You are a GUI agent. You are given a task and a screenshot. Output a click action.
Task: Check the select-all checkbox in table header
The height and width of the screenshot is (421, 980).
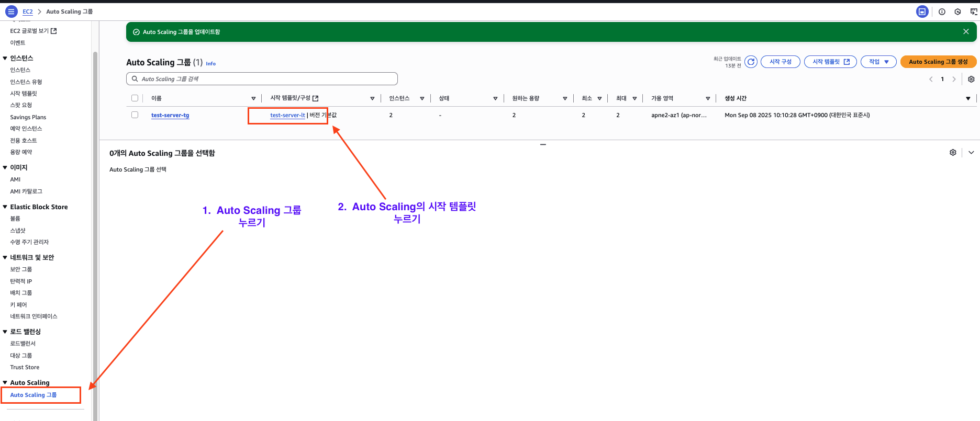pos(135,98)
